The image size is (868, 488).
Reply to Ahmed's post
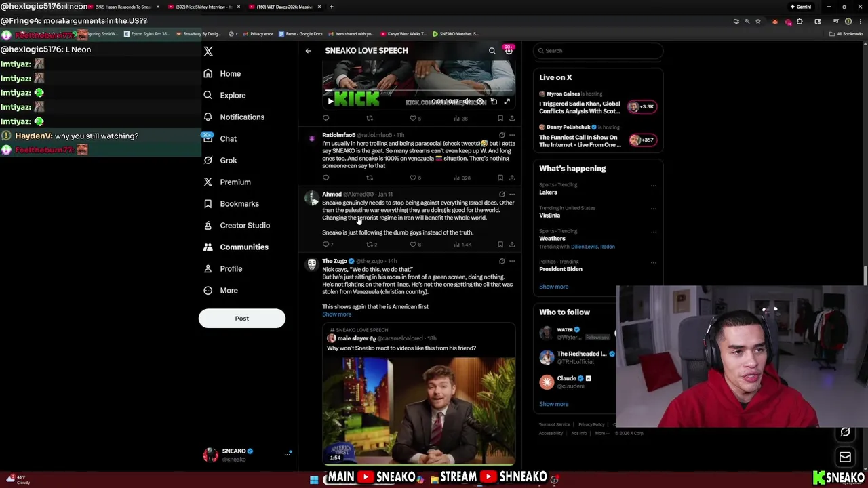(327, 244)
